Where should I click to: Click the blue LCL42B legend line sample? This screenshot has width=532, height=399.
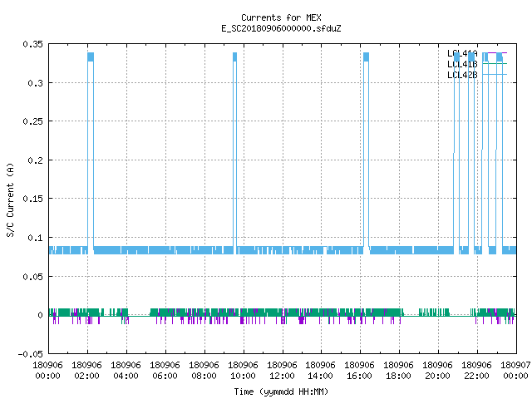point(495,74)
